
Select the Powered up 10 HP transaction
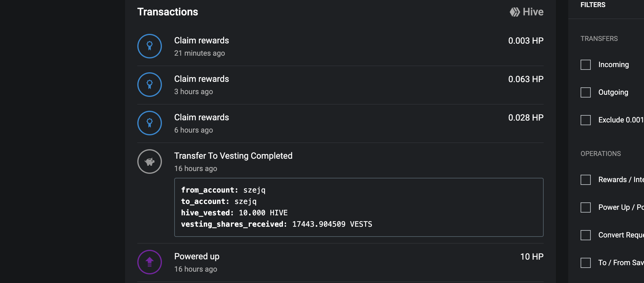[x=340, y=262]
